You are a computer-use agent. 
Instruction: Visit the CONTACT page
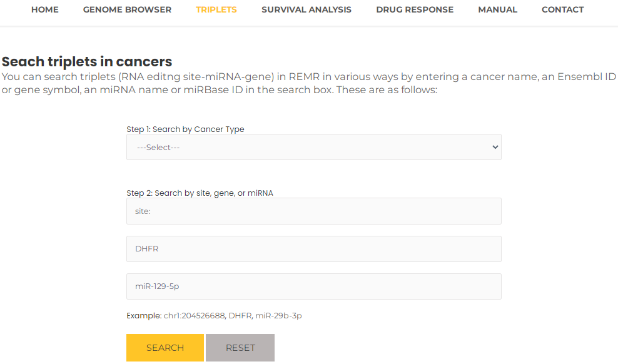(562, 9)
